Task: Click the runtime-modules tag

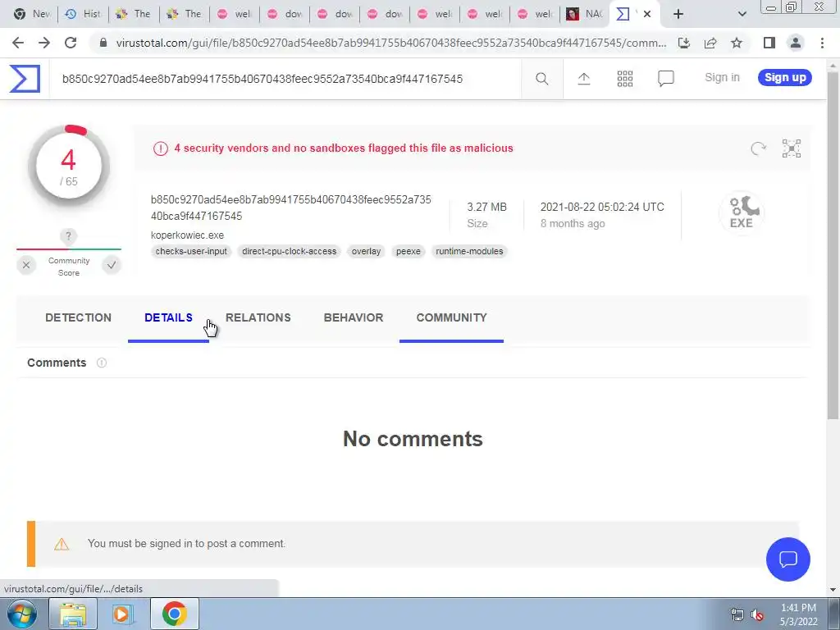Action: tap(469, 251)
